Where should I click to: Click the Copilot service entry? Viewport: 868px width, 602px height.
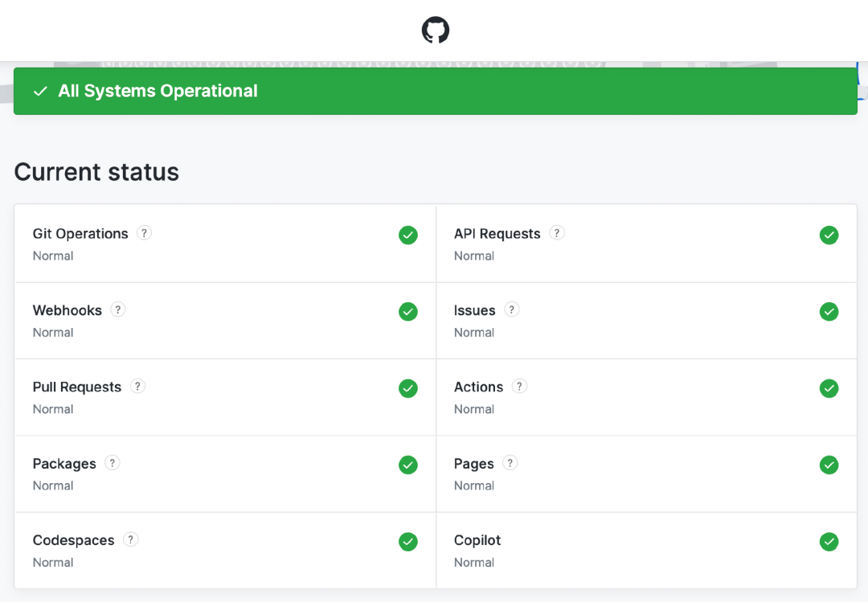477,540
